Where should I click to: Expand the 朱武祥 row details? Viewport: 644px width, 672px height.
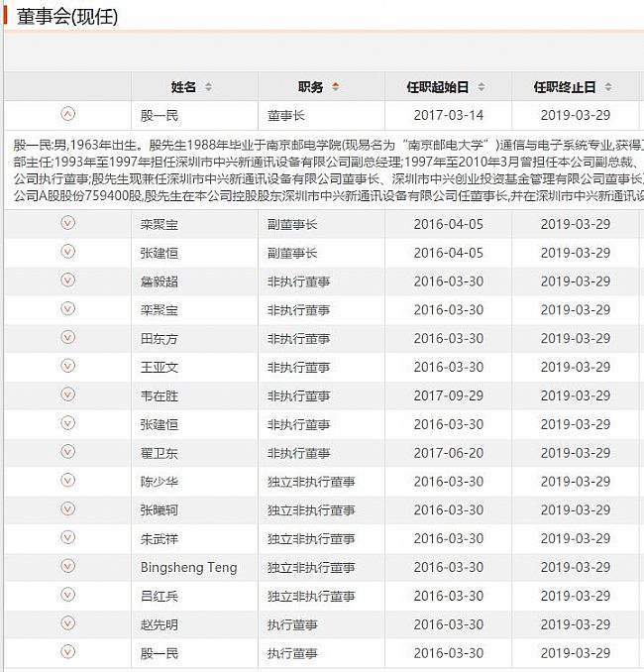(67, 537)
